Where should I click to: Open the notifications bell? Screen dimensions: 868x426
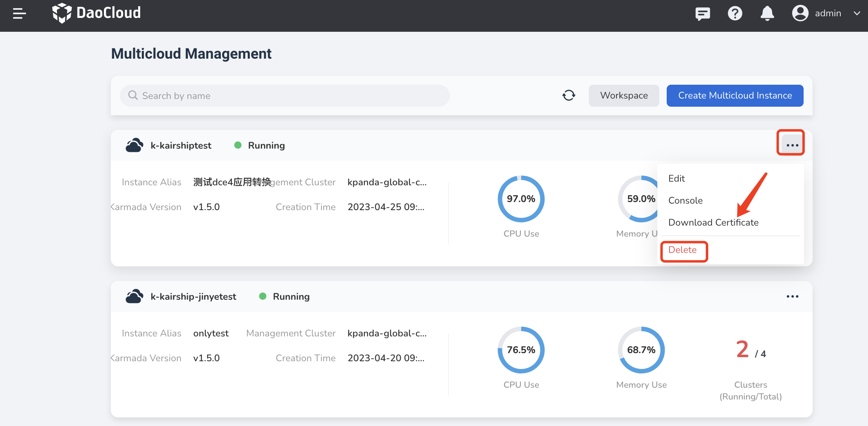coord(767,13)
